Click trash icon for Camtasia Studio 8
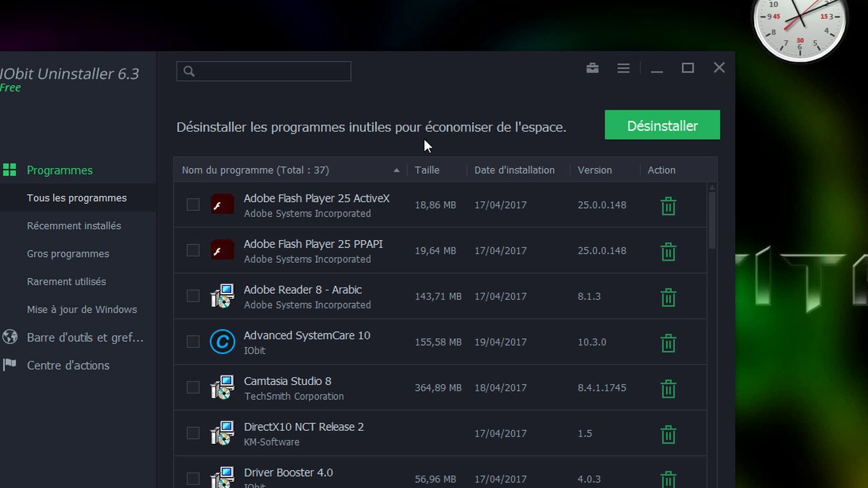The height and width of the screenshot is (488, 868). pos(669,389)
